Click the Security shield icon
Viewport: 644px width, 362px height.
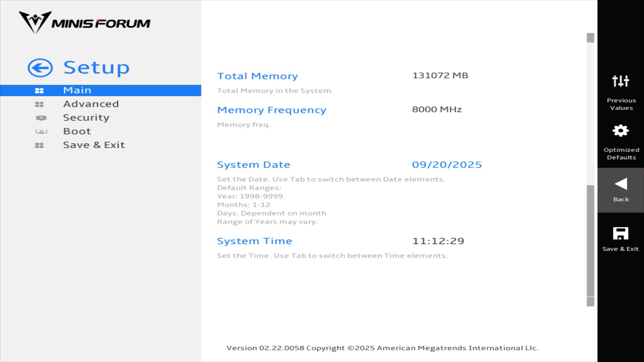point(41,118)
